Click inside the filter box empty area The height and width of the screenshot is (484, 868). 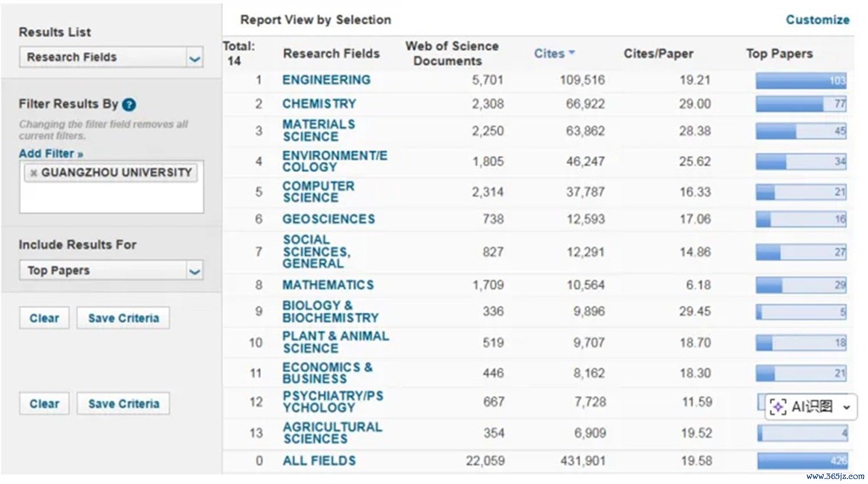(x=111, y=198)
